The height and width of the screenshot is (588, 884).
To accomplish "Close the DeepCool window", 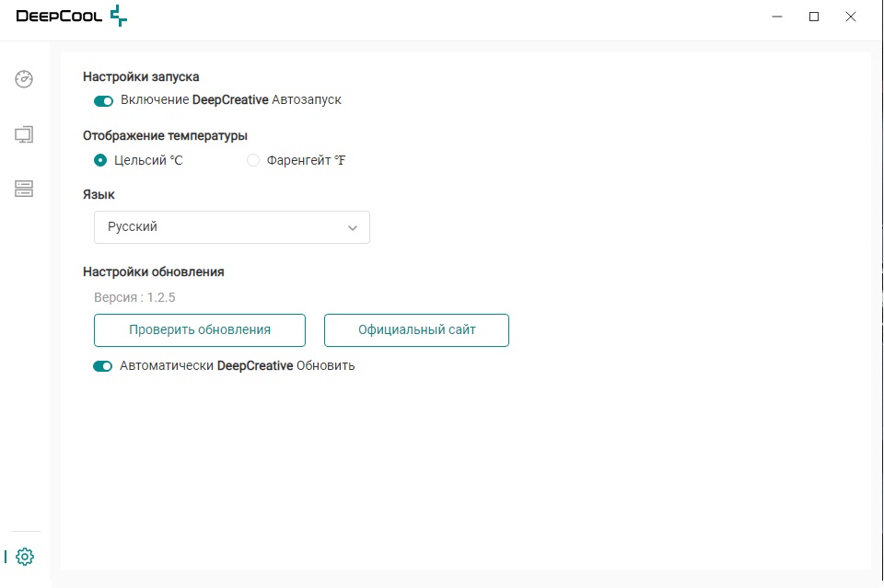I will [x=851, y=17].
